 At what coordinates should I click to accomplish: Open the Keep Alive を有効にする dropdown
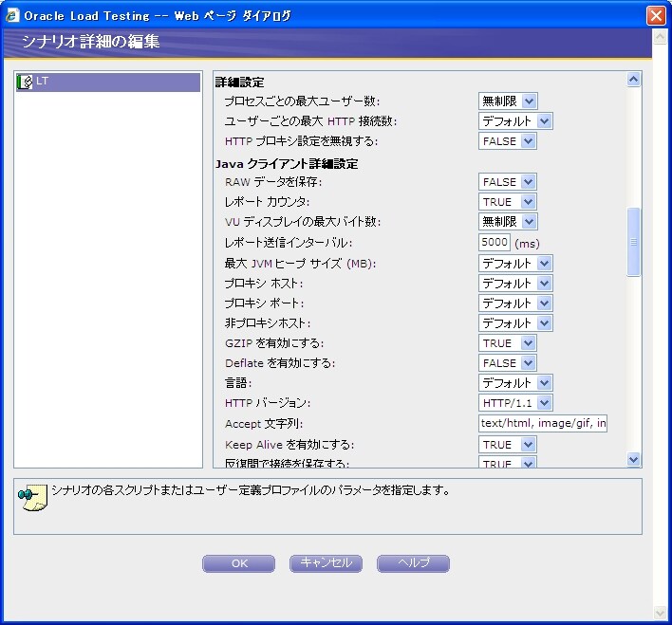point(508,445)
